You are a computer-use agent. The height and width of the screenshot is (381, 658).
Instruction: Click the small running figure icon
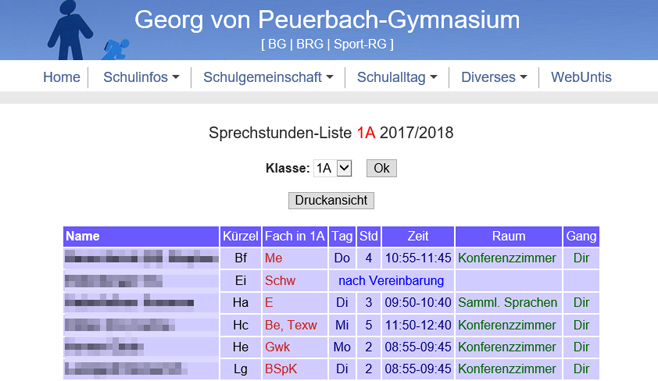(115, 50)
